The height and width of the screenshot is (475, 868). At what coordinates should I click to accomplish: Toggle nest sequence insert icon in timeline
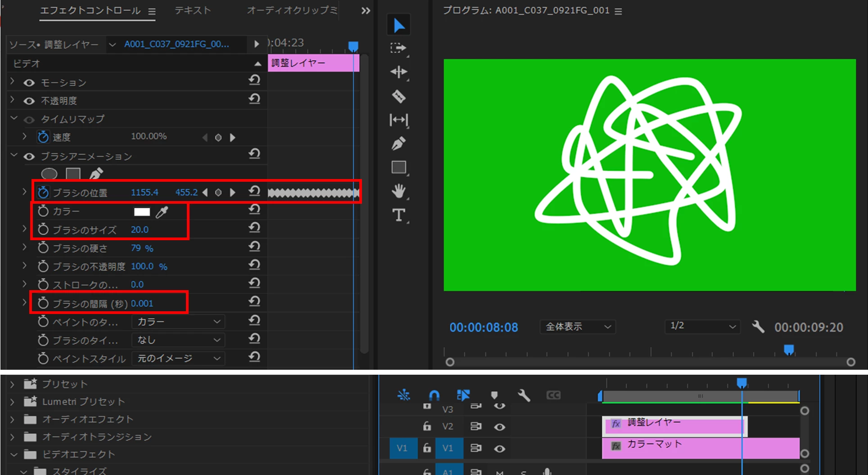pos(404,395)
